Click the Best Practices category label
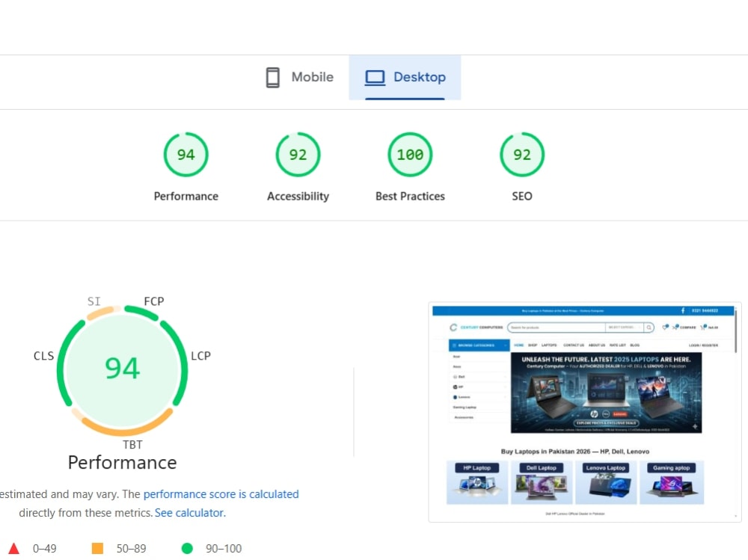The height and width of the screenshot is (560, 748). (410, 196)
